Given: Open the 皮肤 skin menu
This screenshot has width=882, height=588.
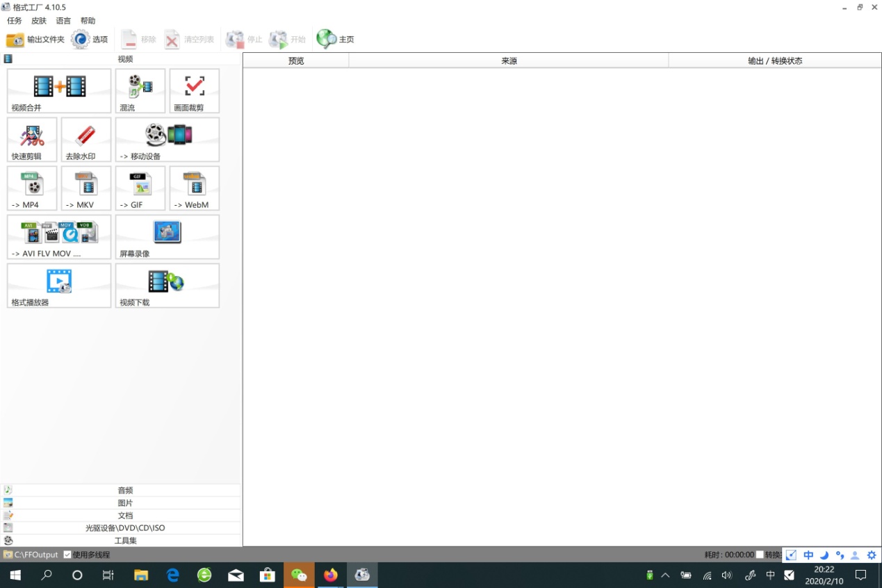Looking at the screenshot, I should tap(39, 21).
